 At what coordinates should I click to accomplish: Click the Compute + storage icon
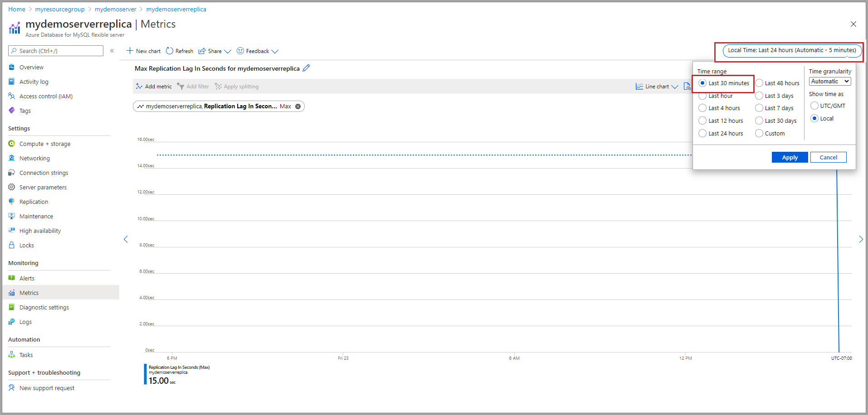(x=12, y=144)
